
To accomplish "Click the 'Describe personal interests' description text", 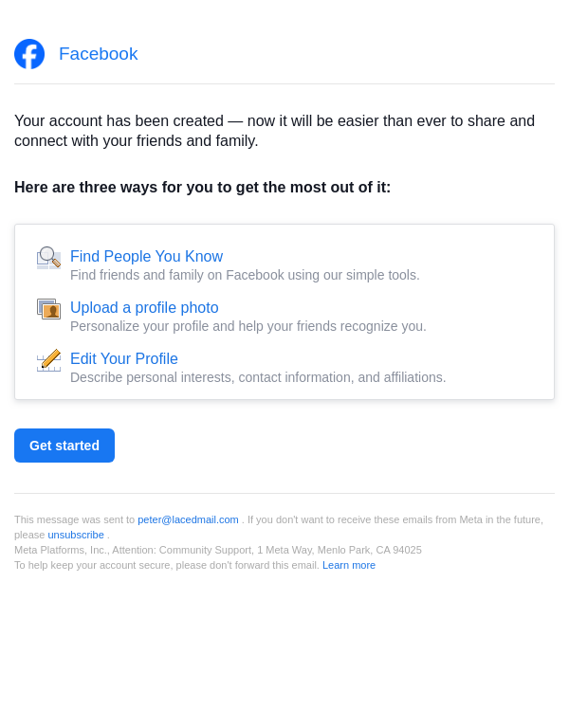I will pyautogui.click(x=258, y=377).
